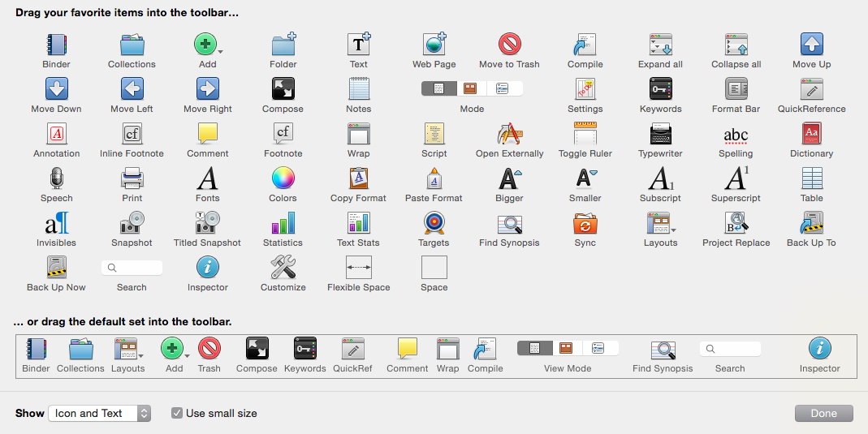
Task: Open the Colors wheel icon
Action: (283, 178)
